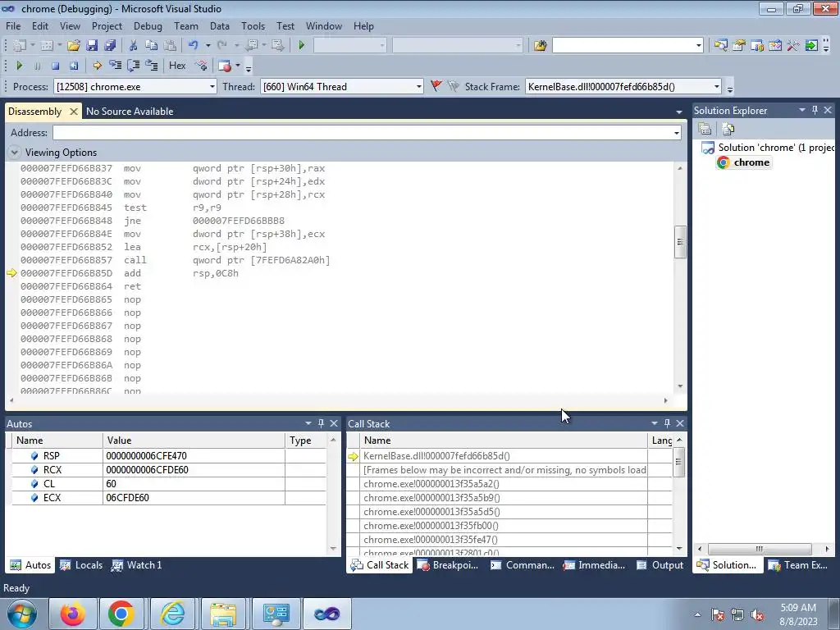Click the Start Debugging green arrow in the standard toolbar
Image resolution: width=840 pixels, height=630 pixels.
[301, 46]
